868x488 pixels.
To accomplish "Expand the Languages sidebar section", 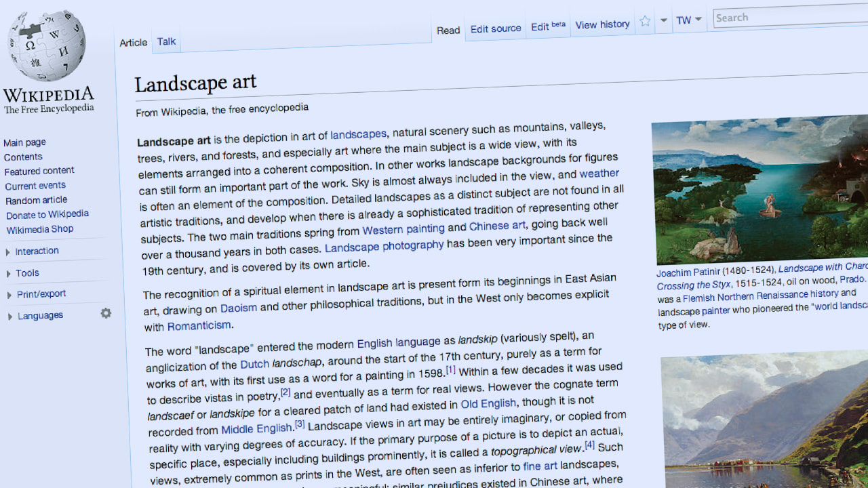I will pos(40,315).
